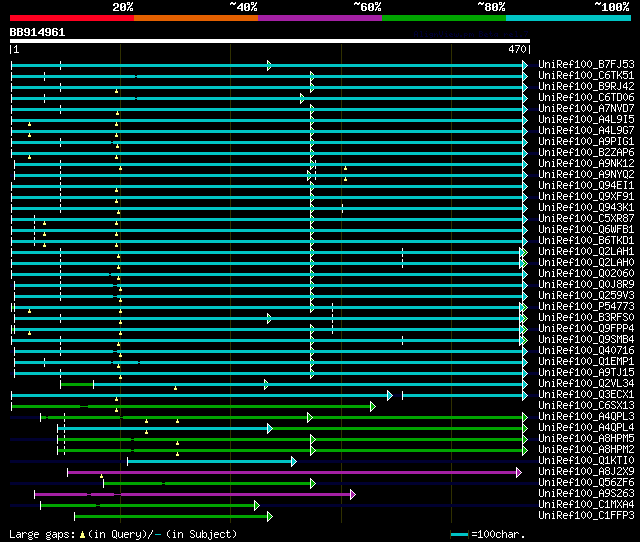Select the UniRef100_A4QPL3 label

pos(586,417)
